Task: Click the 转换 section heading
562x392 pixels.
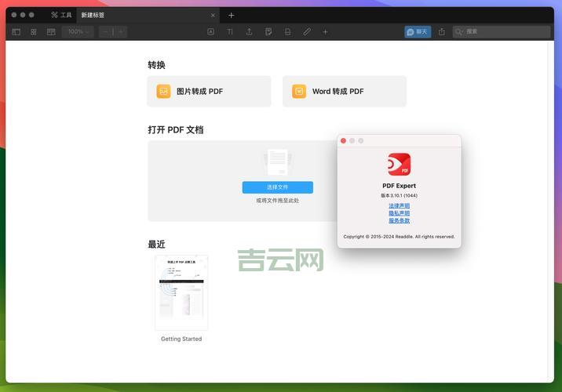Action: point(157,65)
